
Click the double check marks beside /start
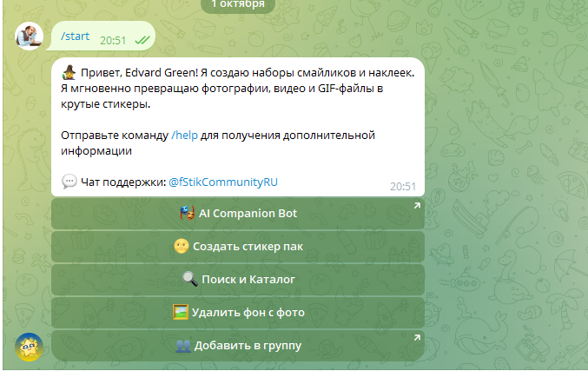[x=142, y=39]
